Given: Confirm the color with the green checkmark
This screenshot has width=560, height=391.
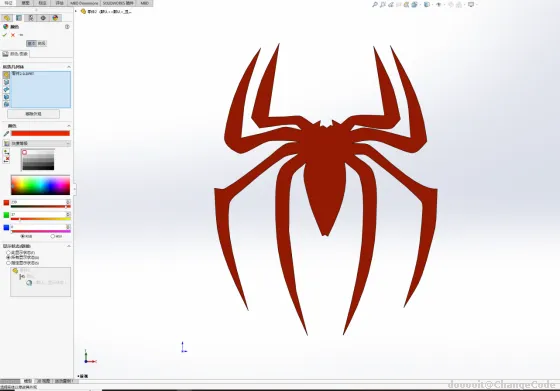Looking at the screenshot, I should 5,35.
